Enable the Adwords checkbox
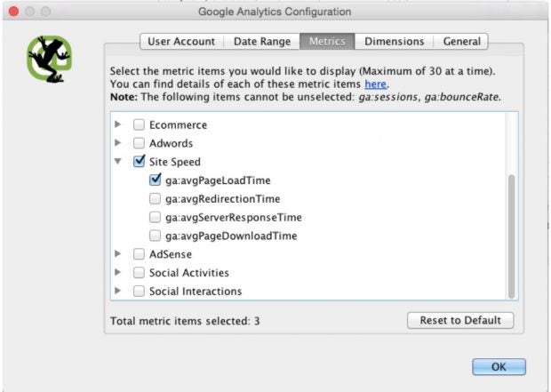 pos(139,143)
